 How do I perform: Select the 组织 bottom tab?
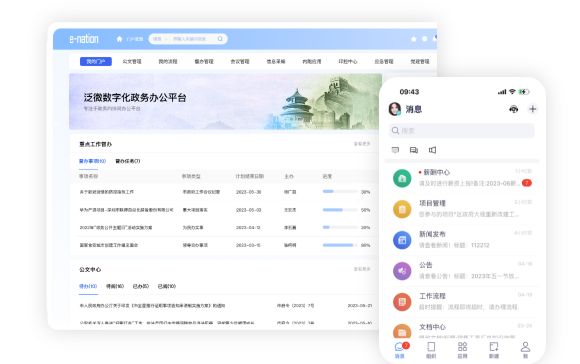click(x=431, y=350)
